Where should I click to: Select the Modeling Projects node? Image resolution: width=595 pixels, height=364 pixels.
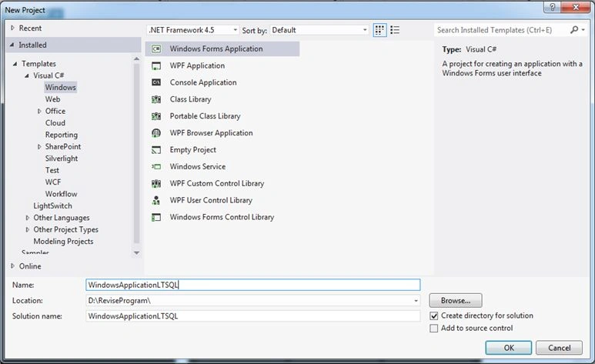coord(63,242)
